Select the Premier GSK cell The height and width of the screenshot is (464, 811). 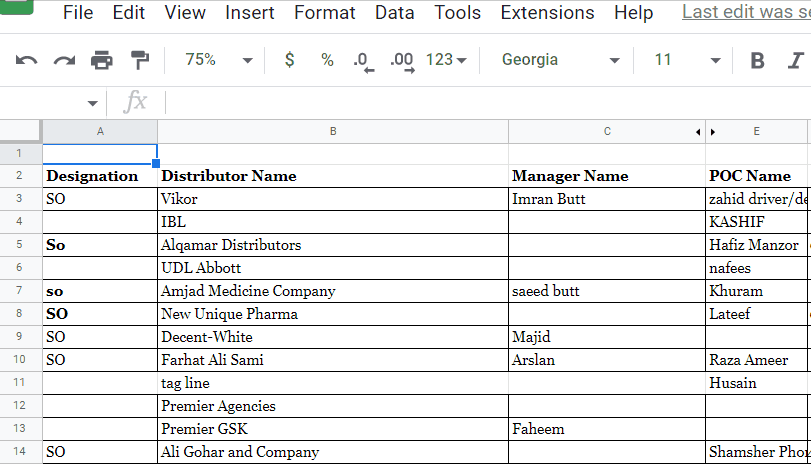(333, 429)
